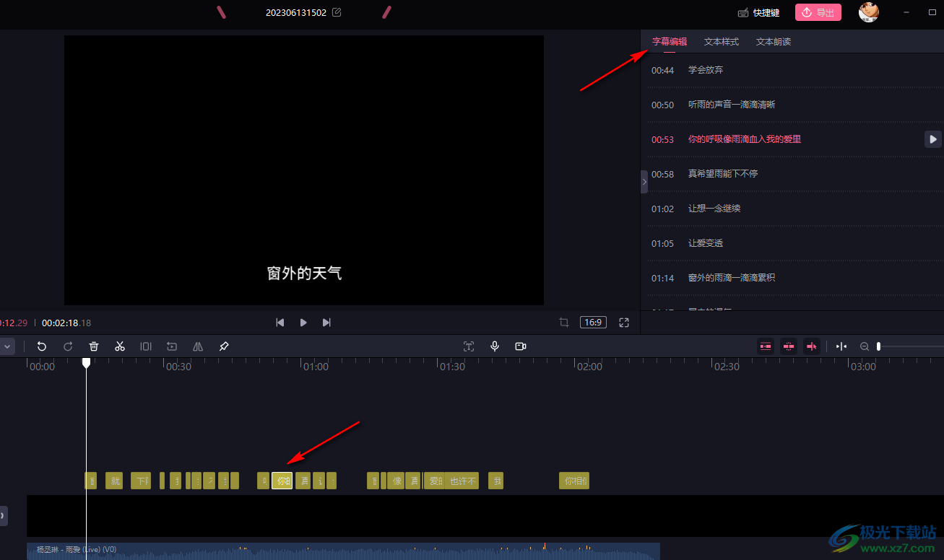Select subtitle 你的呼吸像雨滴血入我的爱里

coord(745,139)
